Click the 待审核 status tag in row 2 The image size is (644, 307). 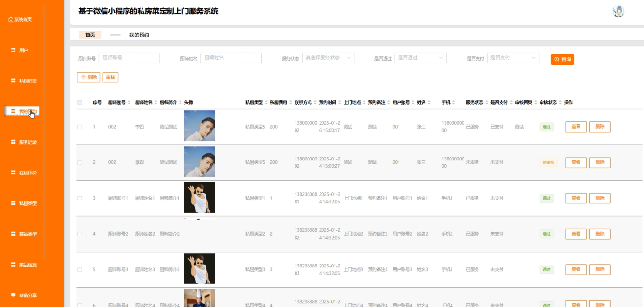548,162
